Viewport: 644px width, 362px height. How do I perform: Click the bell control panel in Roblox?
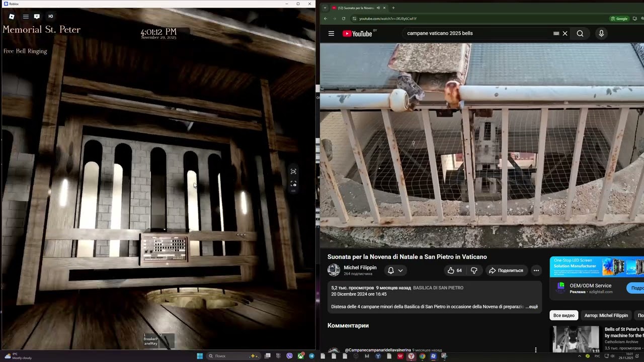pyautogui.click(x=165, y=249)
